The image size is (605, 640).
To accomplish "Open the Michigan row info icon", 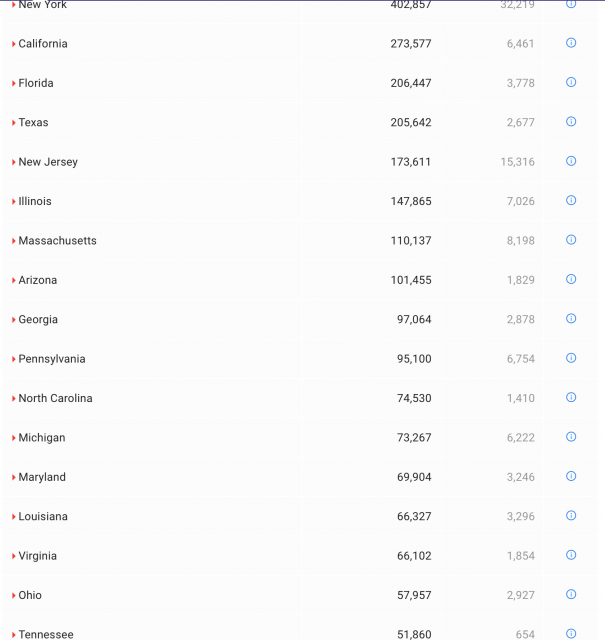I will 571,437.
